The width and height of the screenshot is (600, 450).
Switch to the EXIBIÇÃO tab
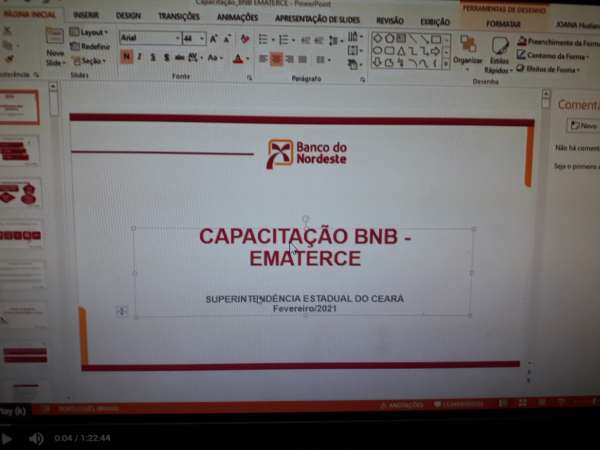click(x=435, y=22)
